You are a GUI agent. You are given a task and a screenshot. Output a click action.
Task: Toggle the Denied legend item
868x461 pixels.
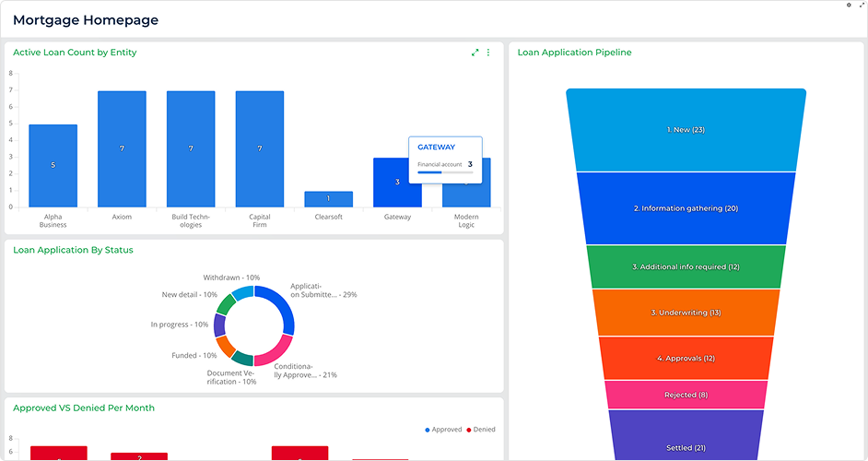point(480,430)
